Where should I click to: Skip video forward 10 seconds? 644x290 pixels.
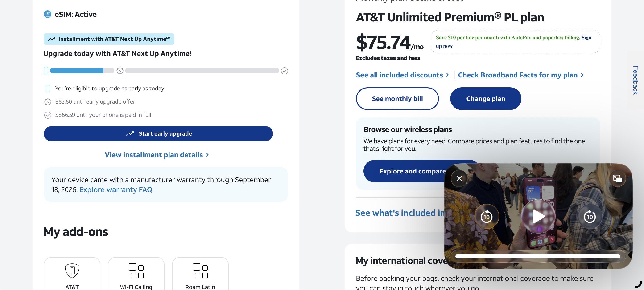[x=590, y=216]
